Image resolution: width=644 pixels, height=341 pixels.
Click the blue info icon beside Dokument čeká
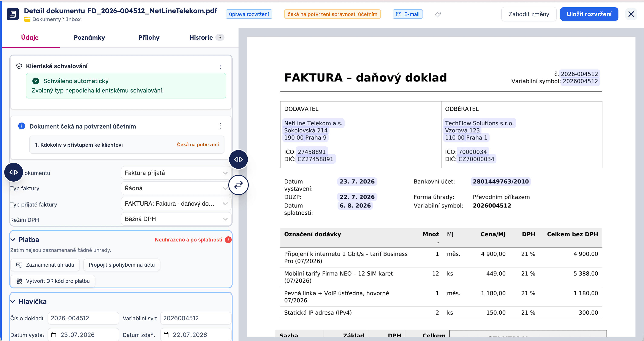[x=22, y=126]
